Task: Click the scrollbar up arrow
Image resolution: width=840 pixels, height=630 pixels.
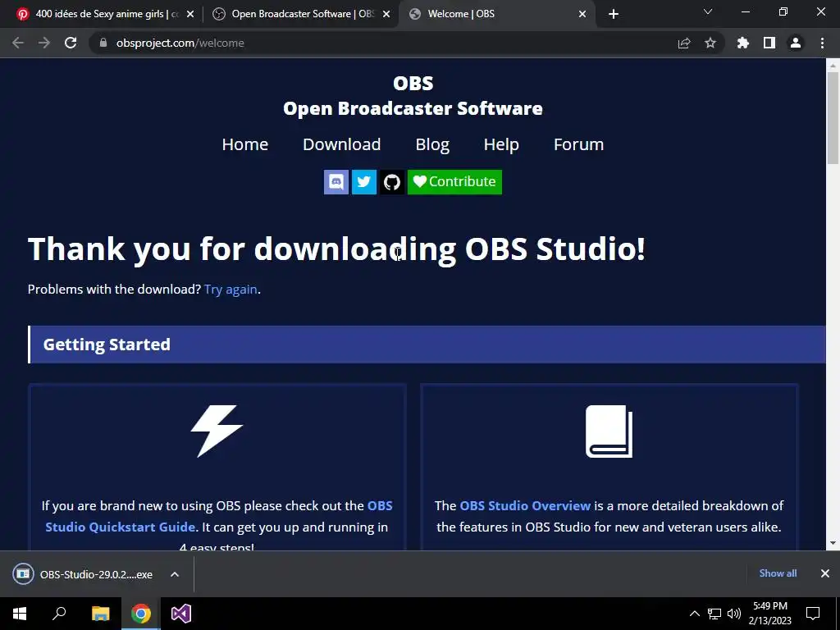Action: [x=833, y=65]
